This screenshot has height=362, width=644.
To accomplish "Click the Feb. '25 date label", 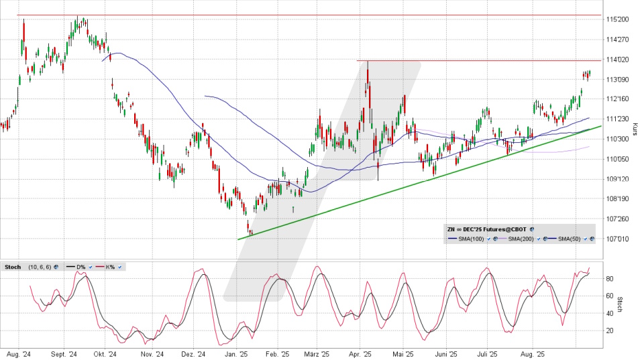I will (x=277, y=355).
